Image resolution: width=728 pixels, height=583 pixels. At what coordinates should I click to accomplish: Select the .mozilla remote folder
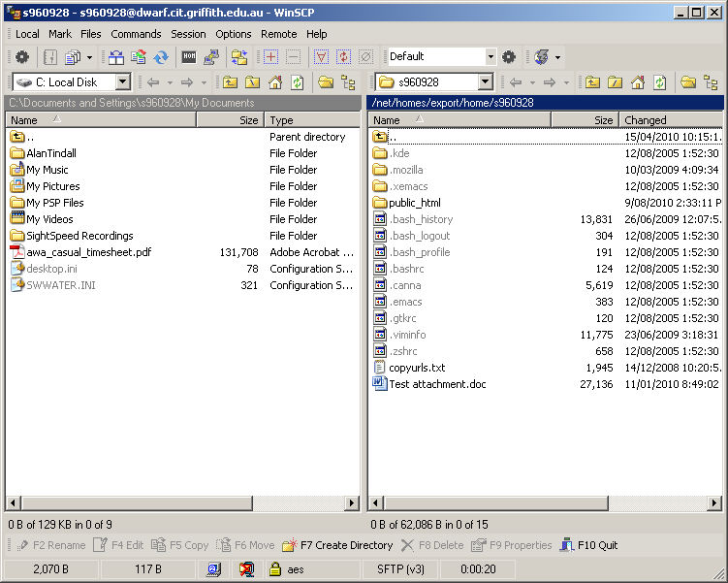pos(397,170)
